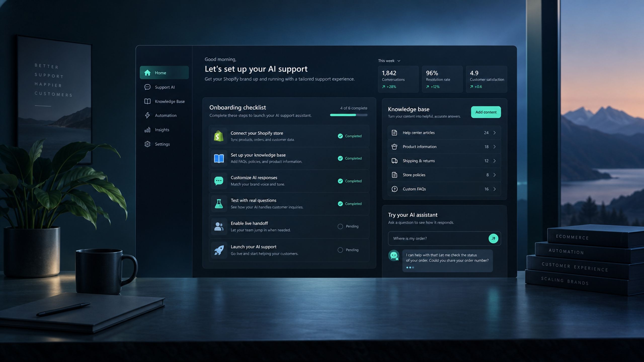Viewport: 644px width, 362px height.
Task: Click the onboarding progress bar
Action: click(349, 115)
